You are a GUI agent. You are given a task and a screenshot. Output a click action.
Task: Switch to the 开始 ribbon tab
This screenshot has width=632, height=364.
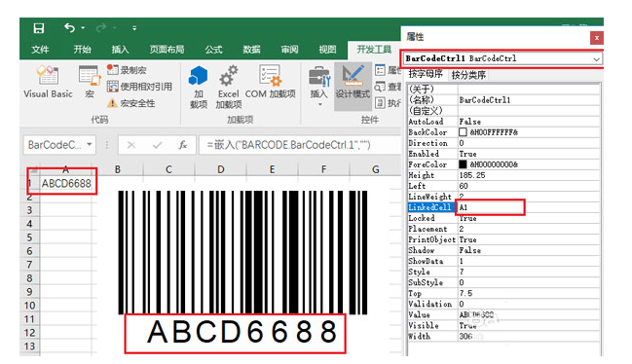click(82, 50)
